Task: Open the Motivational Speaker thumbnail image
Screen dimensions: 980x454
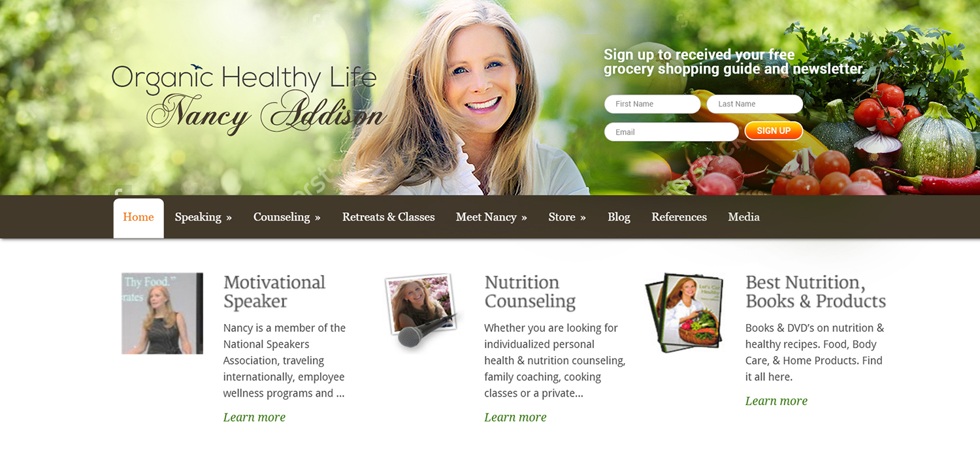Action: point(162,314)
